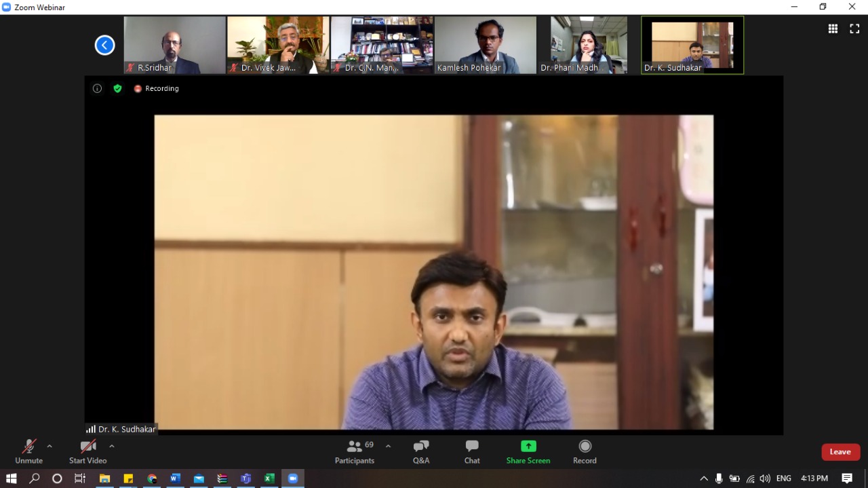Image resolution: width=868 pixels, height=488 pixels.
Task: Open Cortana from the taskbar
Action: 57,478
